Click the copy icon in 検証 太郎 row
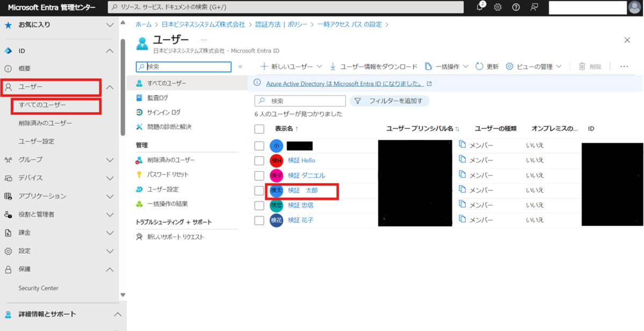This screenshot has height=331, width=644. pyautogui.click(x=462, y=190)
